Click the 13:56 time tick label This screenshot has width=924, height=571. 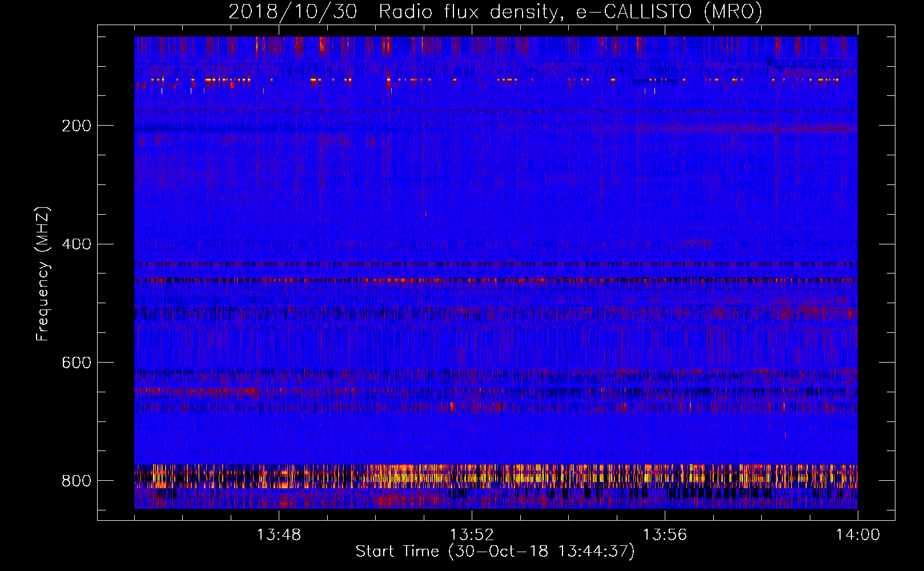tap(665, 535)
